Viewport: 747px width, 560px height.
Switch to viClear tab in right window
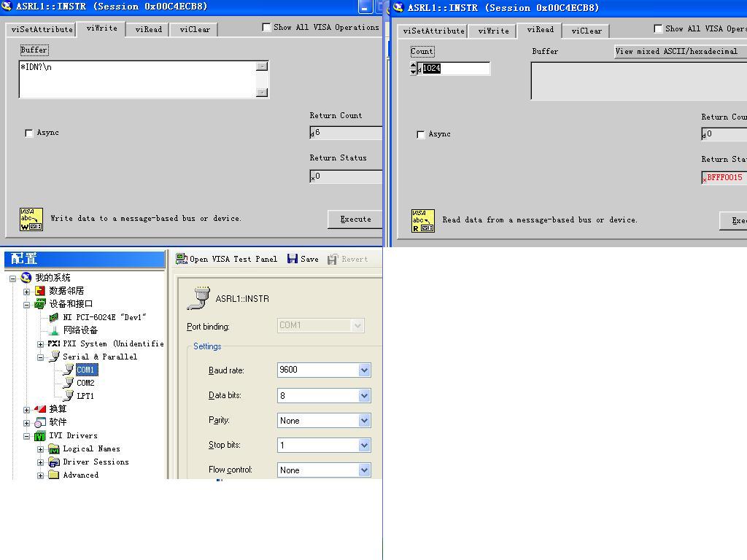pyautogui.click(x=587, y=31)
